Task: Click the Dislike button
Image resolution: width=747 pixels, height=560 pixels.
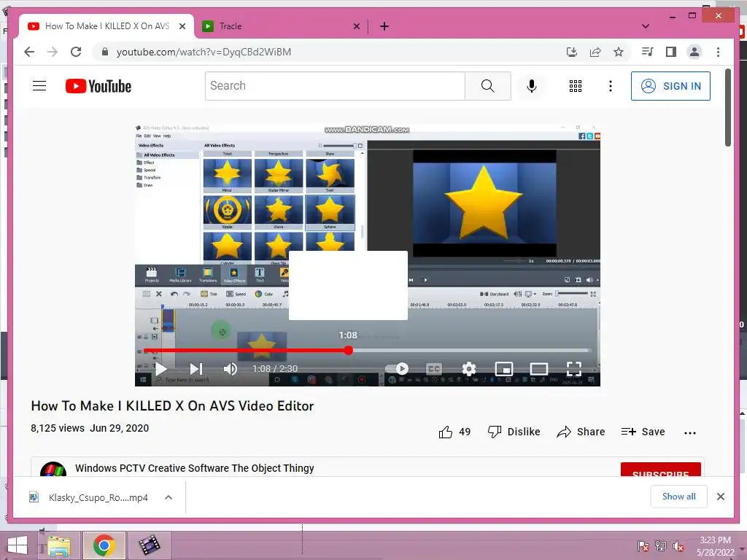Action: pyautogui.click(x=514, y=432)
